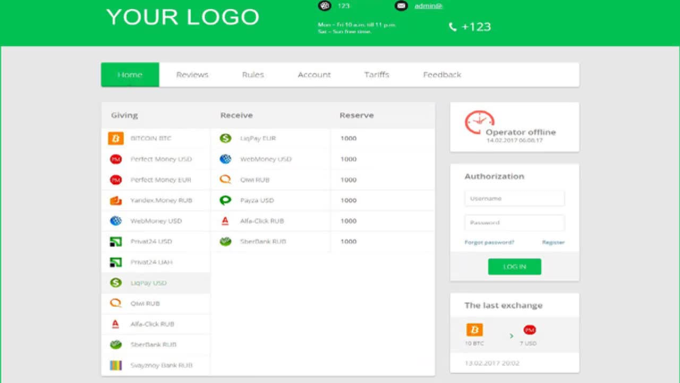
Task: Click the WebMoney USD icon in Receive list
Action: point(226,159)
